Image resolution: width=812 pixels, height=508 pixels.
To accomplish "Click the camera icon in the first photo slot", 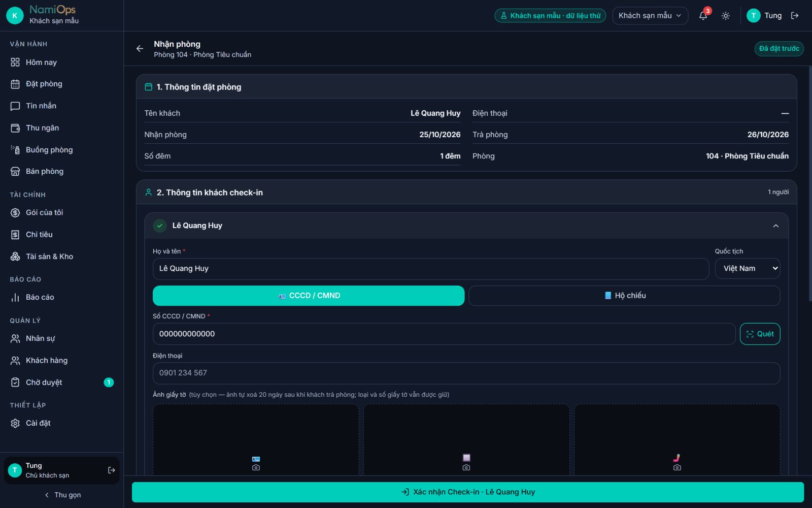I will click(256, 467).
